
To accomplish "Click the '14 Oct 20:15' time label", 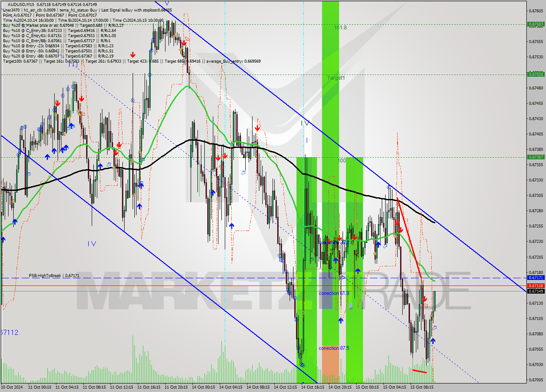I will click(340, 387).
